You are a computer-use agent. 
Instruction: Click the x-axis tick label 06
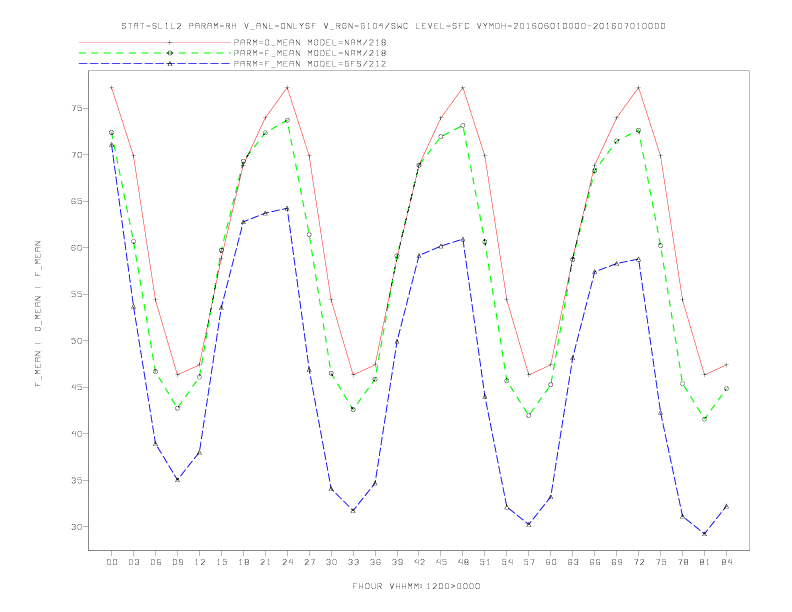156,562
